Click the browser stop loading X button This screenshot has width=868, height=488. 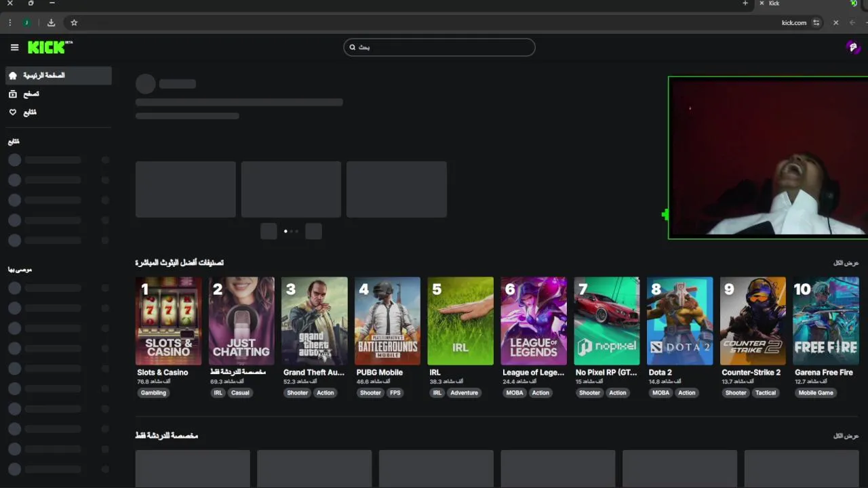[835, 22]
